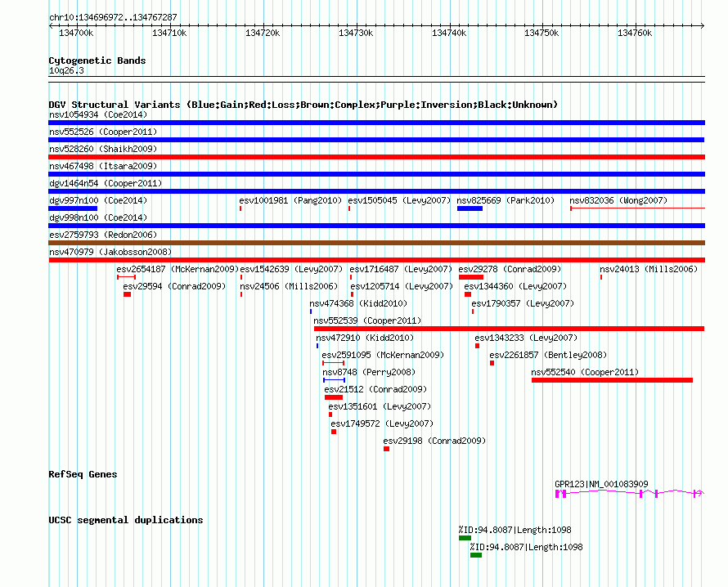Screen dimensions: 728x587
Task: Click the RefSeq Genes track title
Action: 83,474
